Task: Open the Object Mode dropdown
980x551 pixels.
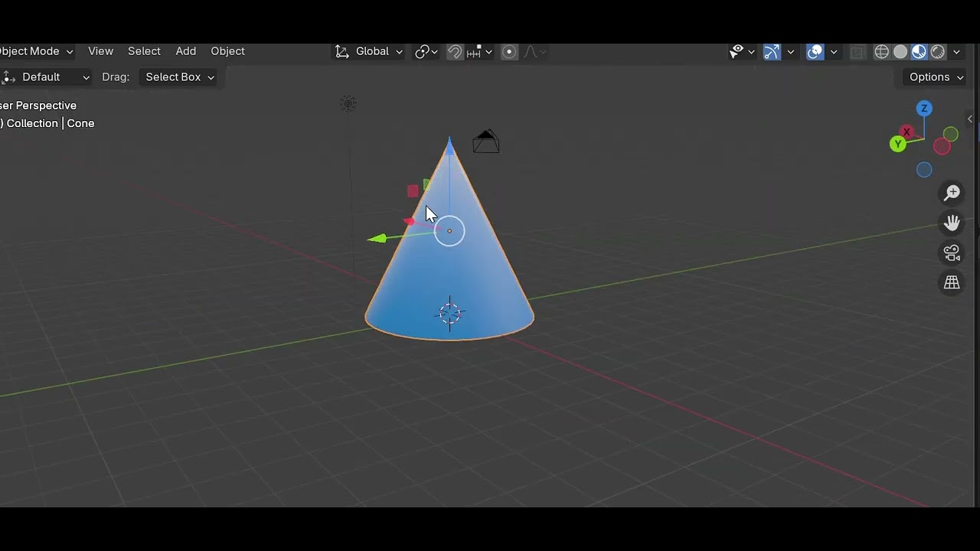Action: point(37,51)
